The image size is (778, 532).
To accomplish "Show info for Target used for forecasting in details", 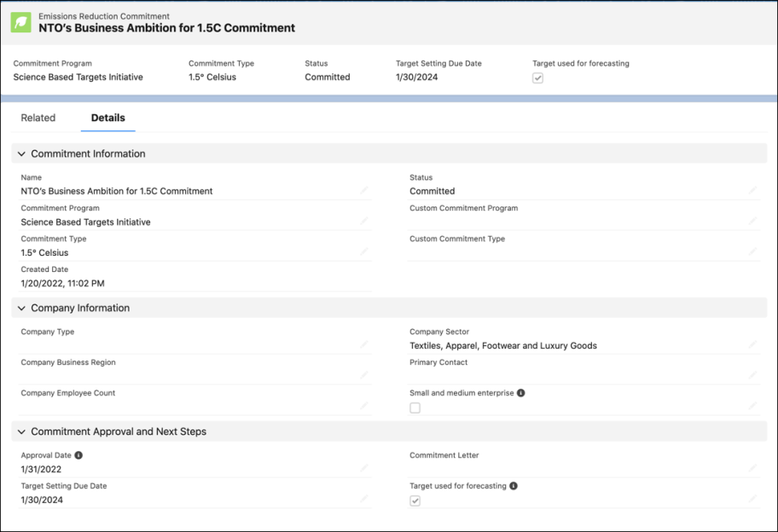I will 514,486.
